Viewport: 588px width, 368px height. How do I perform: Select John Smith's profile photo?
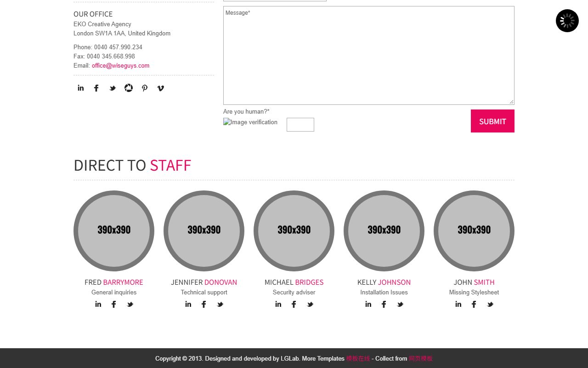(474, 231)
